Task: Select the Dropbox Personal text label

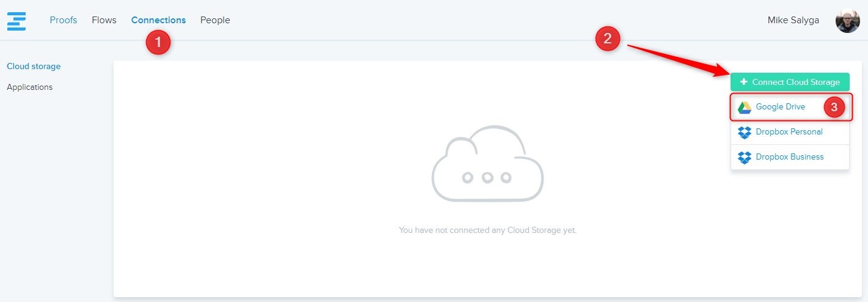Action: click(789, 132)
